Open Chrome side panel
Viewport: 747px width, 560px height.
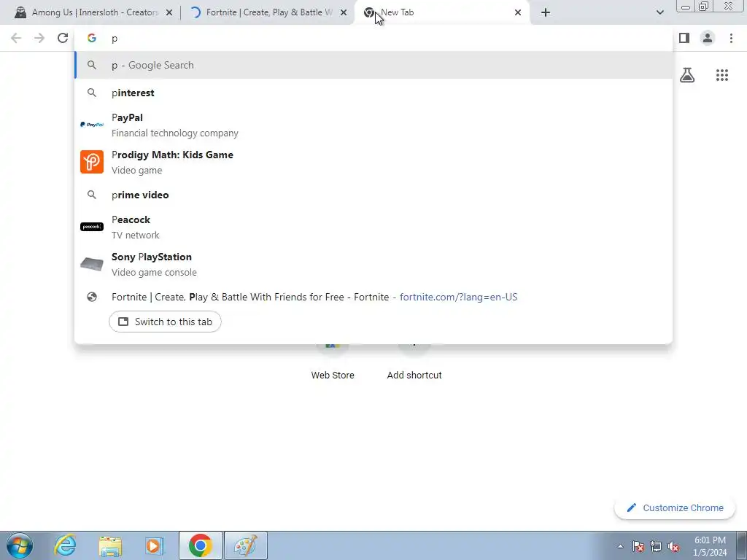tap(684, 38)
